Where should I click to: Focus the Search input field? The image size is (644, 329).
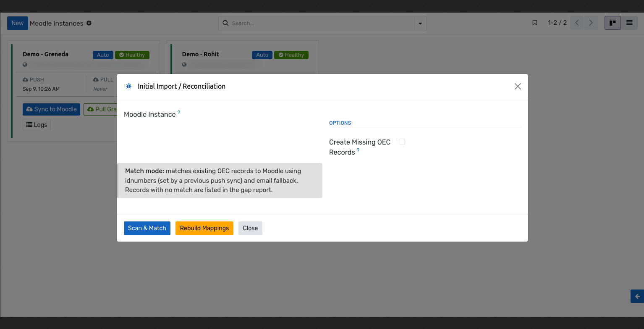[x=322, y=24]
